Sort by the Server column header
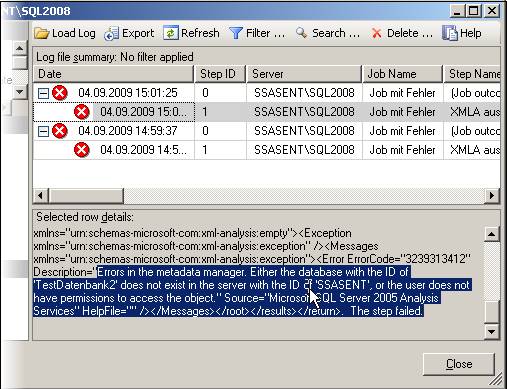Image resolution: width=507 pixels, height=389 pixels. coord(304,74)
